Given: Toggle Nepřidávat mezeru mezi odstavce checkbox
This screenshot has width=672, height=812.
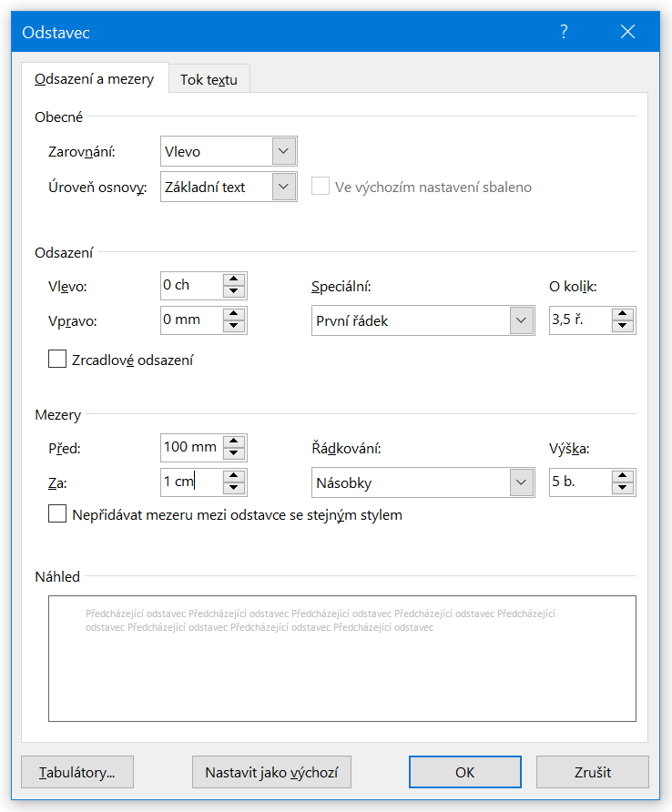Looking at the screenshot, I should click(x=57, y=514).
